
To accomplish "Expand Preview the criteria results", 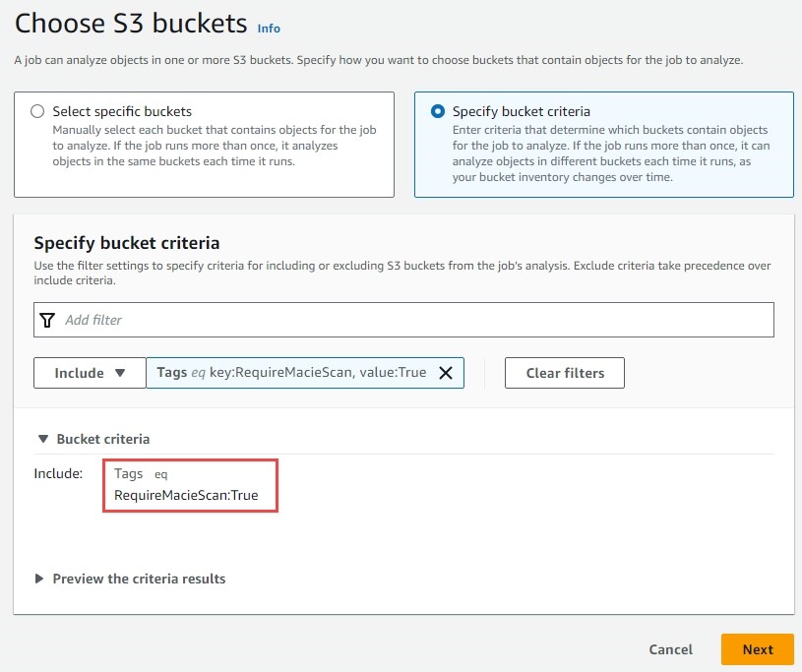I will pyautogui.click(x=39, y=579).
